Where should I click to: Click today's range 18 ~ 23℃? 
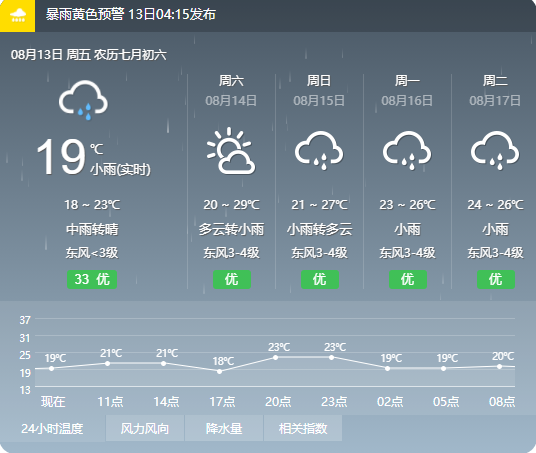(x=92, y=205)
